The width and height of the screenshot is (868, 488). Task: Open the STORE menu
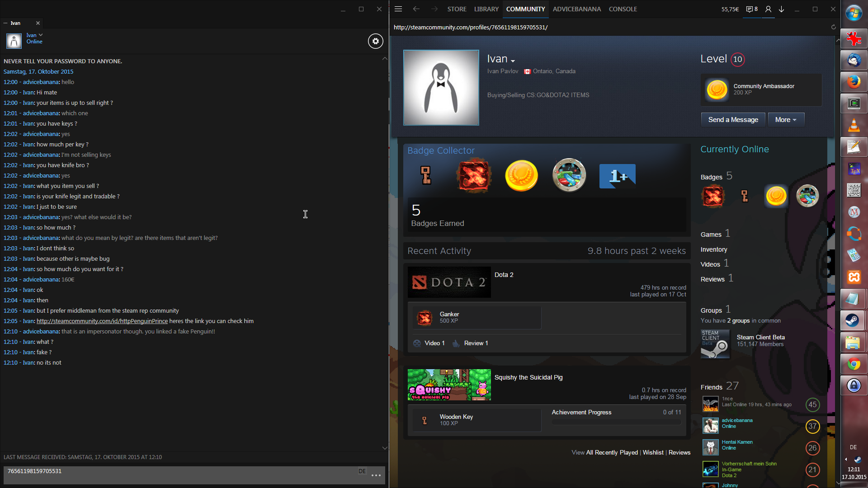pos(457,9)
